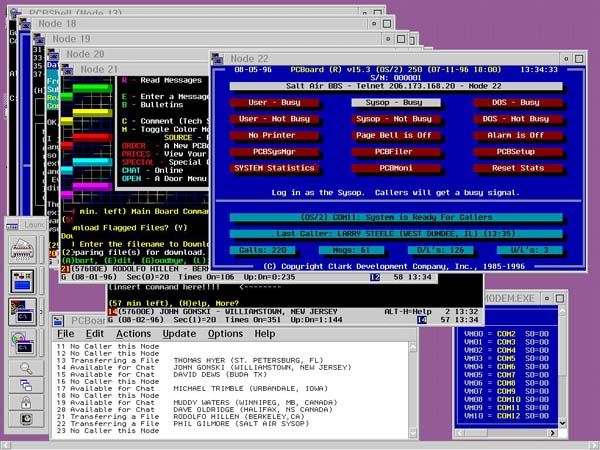The width and height of the screenshot is (600, 450).
Task: Toggle the Alarm is Off button
Action: [x=517, y=135]
